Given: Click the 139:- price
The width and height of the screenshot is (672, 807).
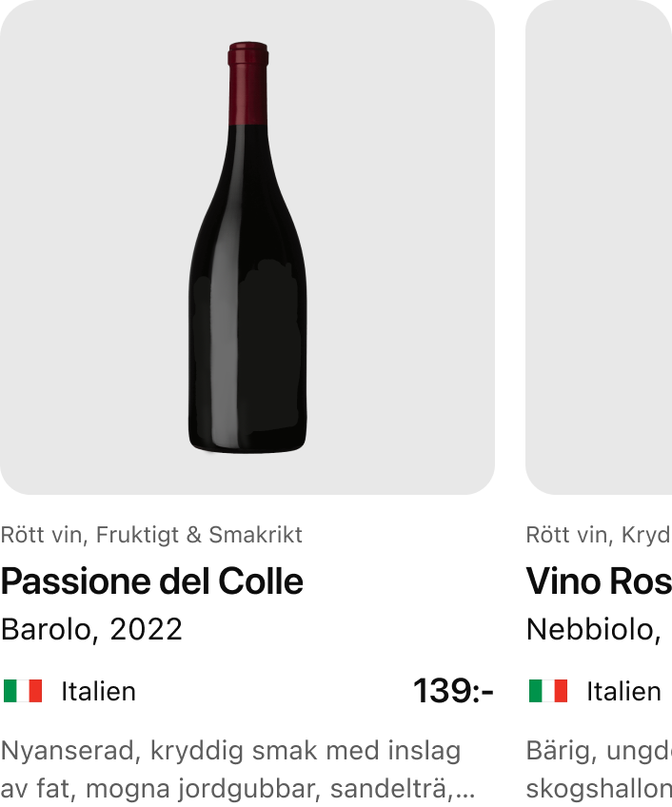Looking at the screenshot, I should click(x=453, y=691).
